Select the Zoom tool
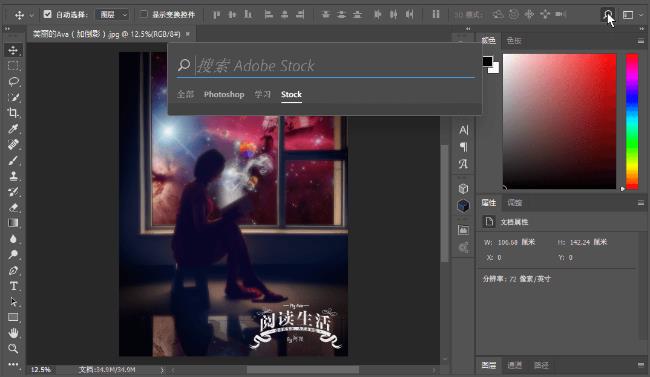 (13, 349)
